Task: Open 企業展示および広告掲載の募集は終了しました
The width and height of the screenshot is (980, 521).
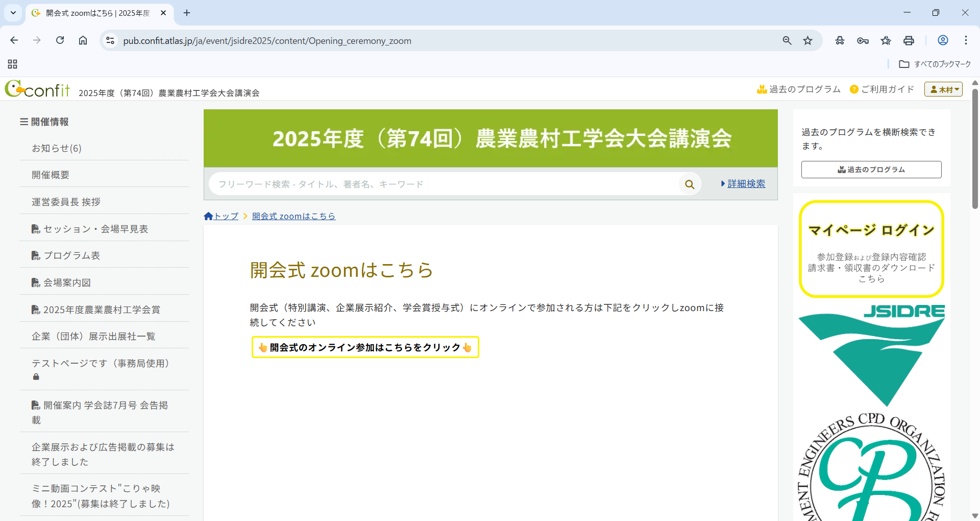Action: (x=104, y=454)
